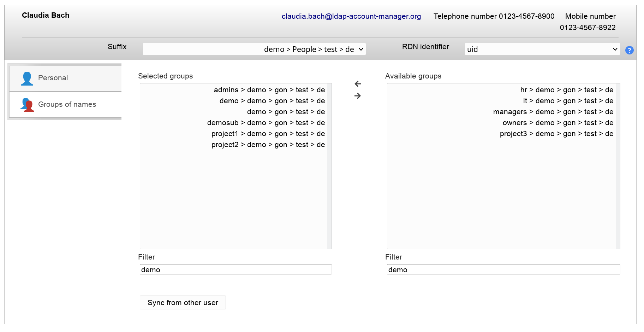Click the Personal tab user icon

click(27, 78)
